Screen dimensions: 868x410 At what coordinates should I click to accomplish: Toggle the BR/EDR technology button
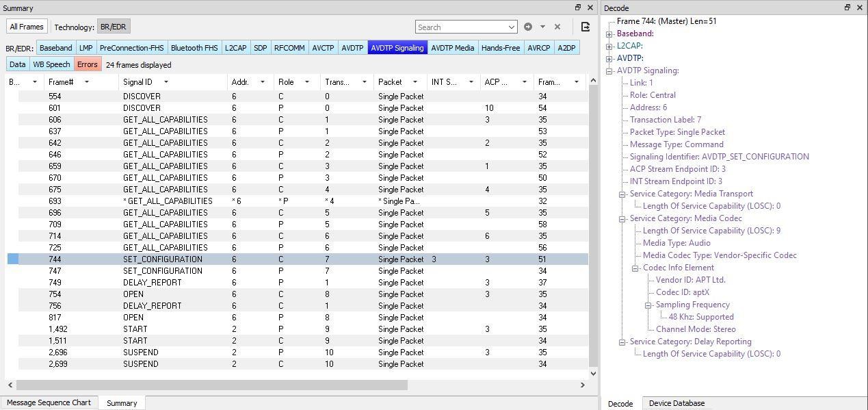click(114, 27)
